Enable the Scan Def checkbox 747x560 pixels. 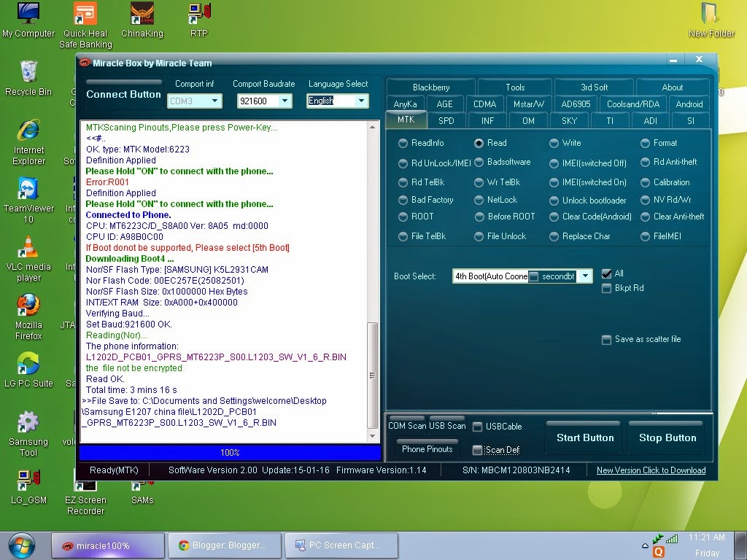477,450
